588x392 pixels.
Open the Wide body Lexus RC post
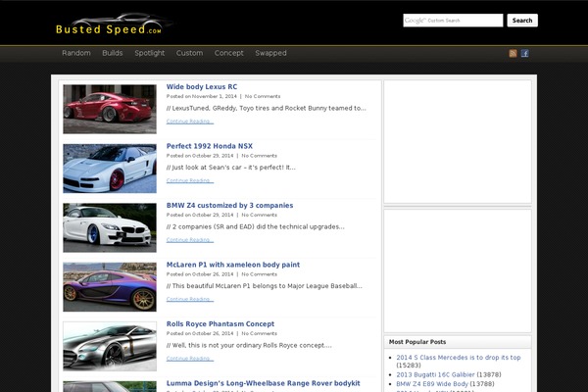coord(202,86)
